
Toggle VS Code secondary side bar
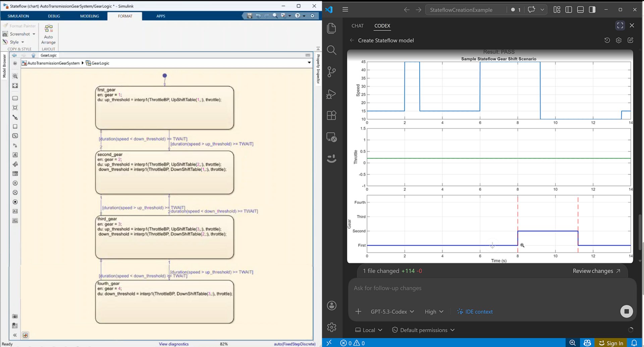(592, 10)
